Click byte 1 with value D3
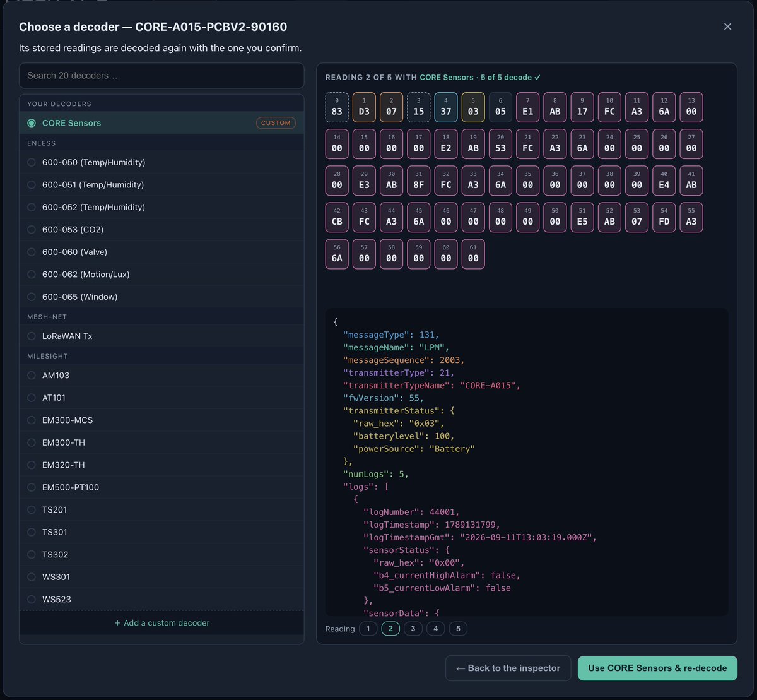757x700 pixels. (x=364, y=107)
